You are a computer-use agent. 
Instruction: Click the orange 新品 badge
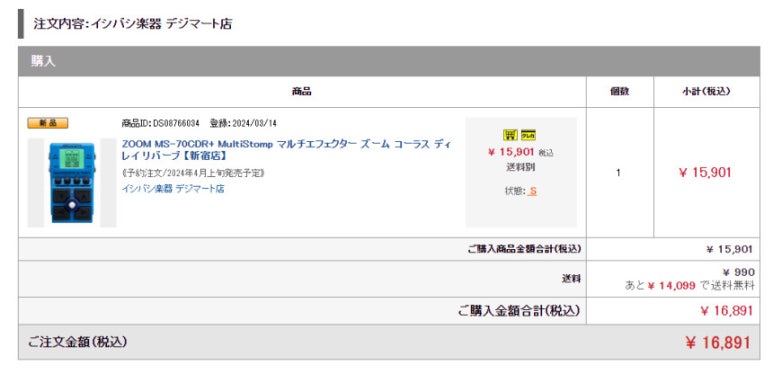pos(48,123)
